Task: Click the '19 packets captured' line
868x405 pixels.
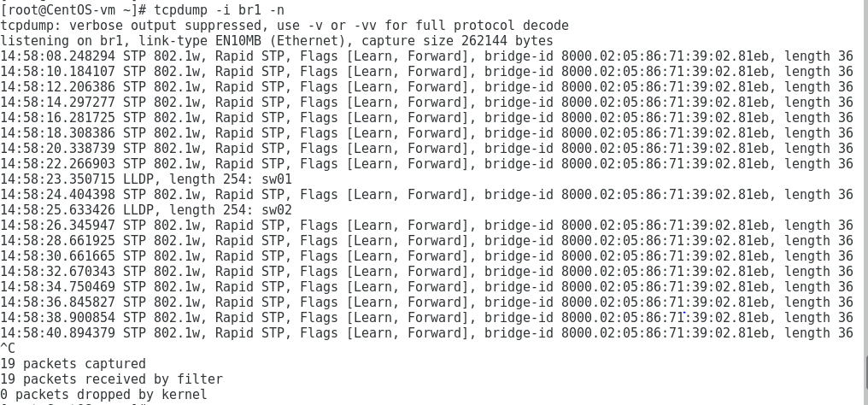Action: 73,364
